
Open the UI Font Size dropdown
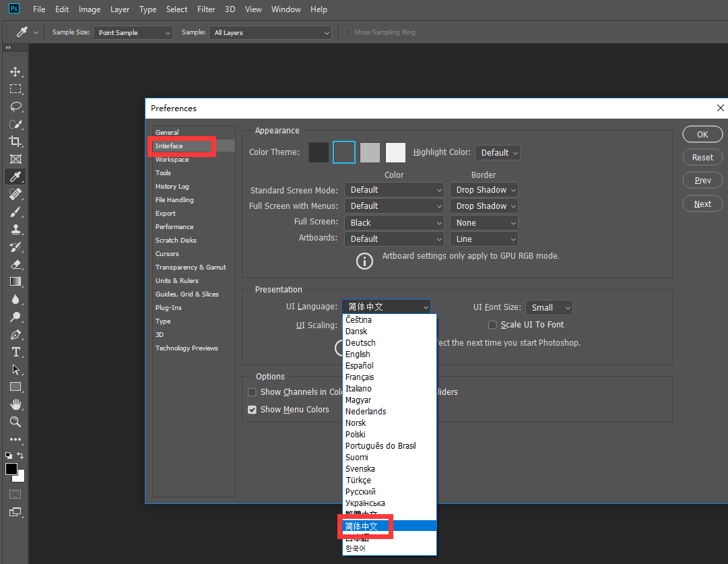[x=549, y=307]
